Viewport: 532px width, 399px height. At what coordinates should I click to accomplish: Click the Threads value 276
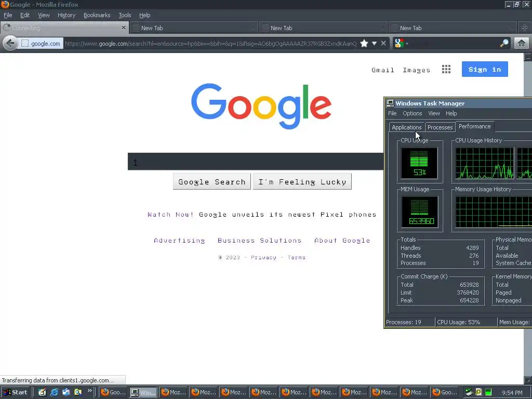point(474,256)
